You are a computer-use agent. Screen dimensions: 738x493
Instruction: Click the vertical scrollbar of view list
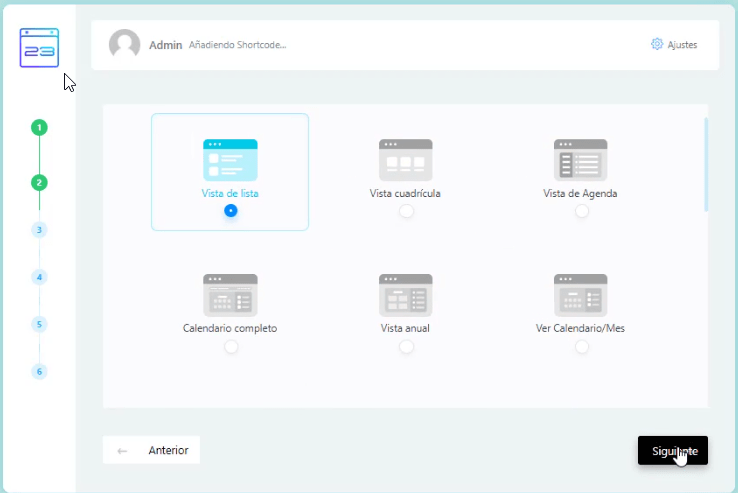706,165
